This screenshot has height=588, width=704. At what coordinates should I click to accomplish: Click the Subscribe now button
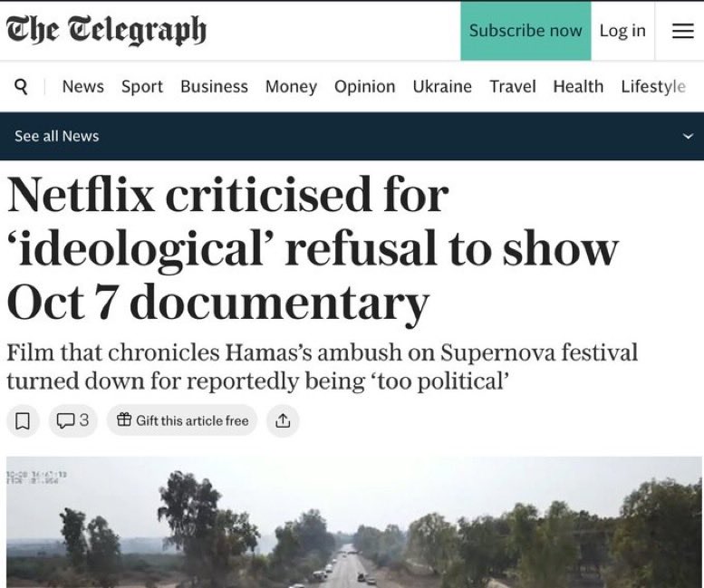pos(526,31)
